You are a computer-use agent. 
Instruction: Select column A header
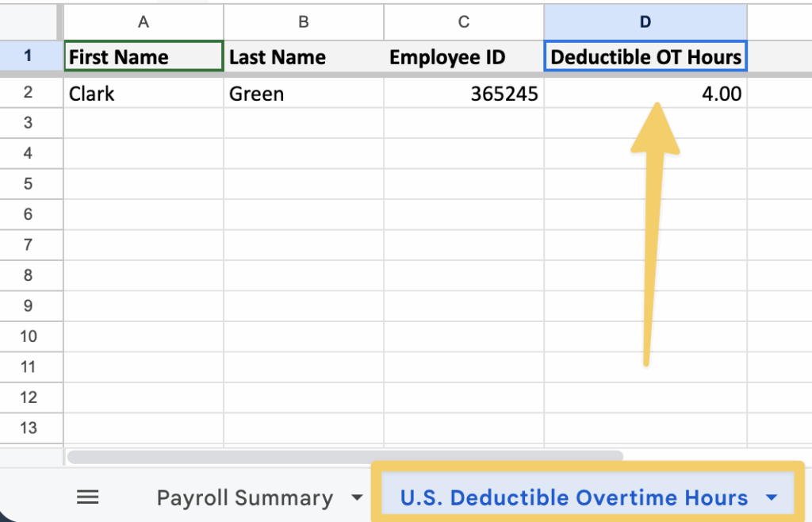(144, 22)
